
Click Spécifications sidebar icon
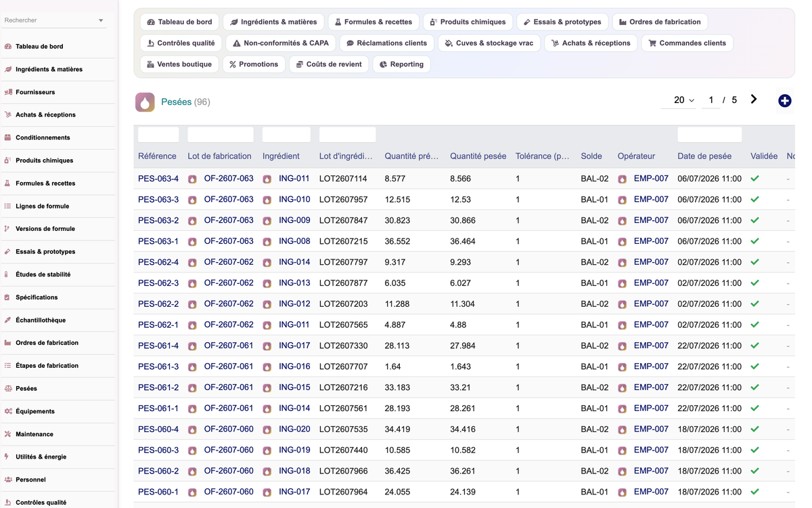8,297
